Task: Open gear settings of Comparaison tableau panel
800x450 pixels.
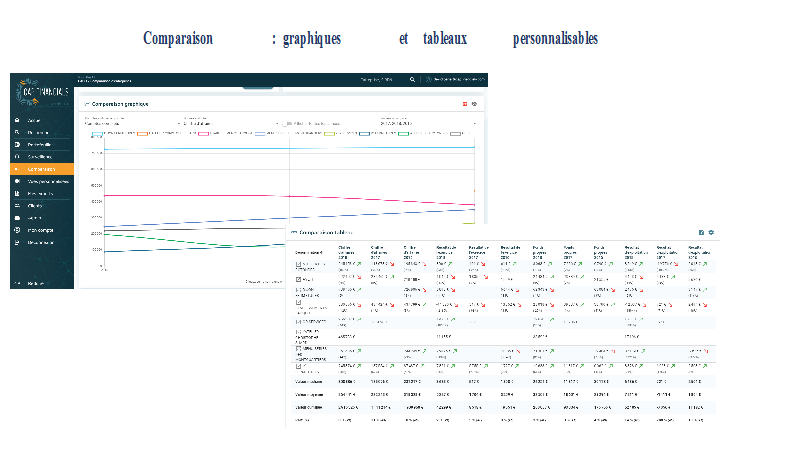Action: (x=711, y=232)
